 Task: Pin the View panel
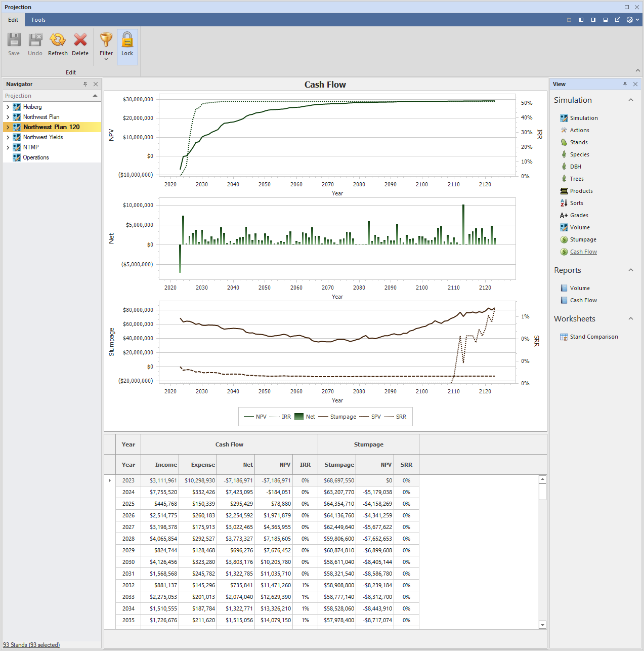(x=625, y=84)
